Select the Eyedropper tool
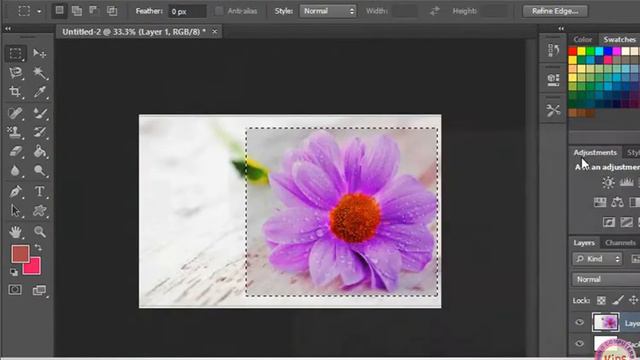This screenshot has width=640, height=360. (40, 92)
